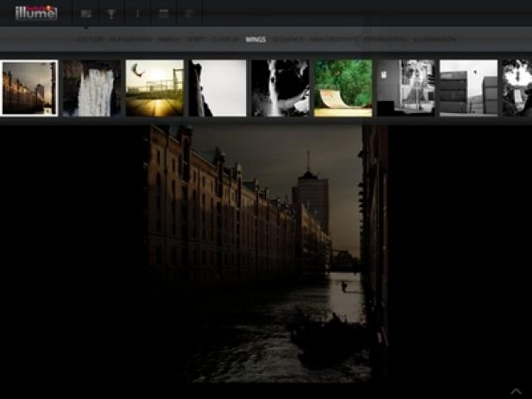
Task: Select the Experimental category
Action: coord(385,40)
